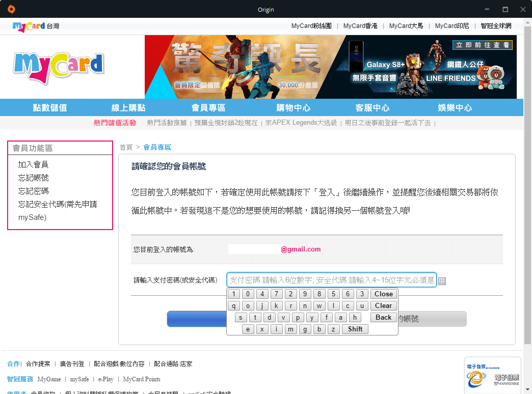Screen dimensions: 532x394
Task: Tap virtual keyboard letter z
Action: pyautogui.click(x=333, y=329)
